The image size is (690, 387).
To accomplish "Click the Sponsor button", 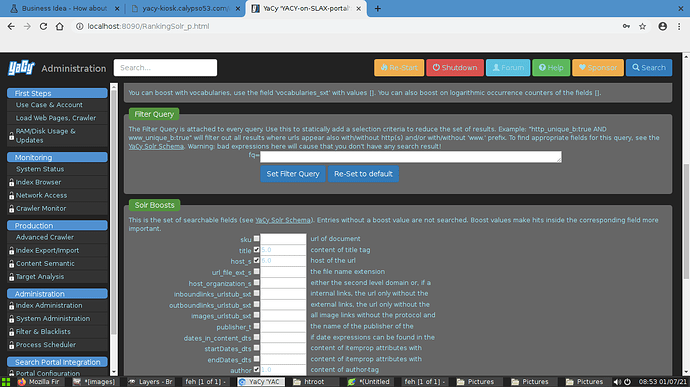I will point(598,68).
